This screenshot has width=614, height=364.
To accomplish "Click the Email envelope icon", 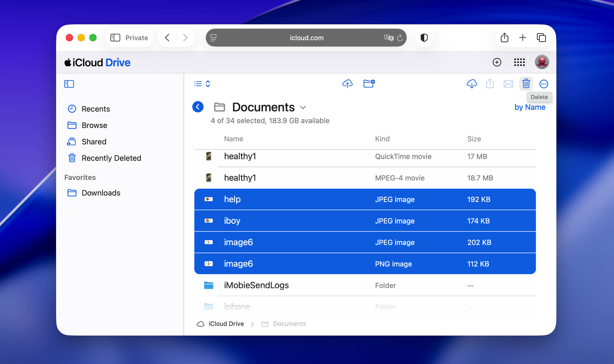I will coord(508,84).
